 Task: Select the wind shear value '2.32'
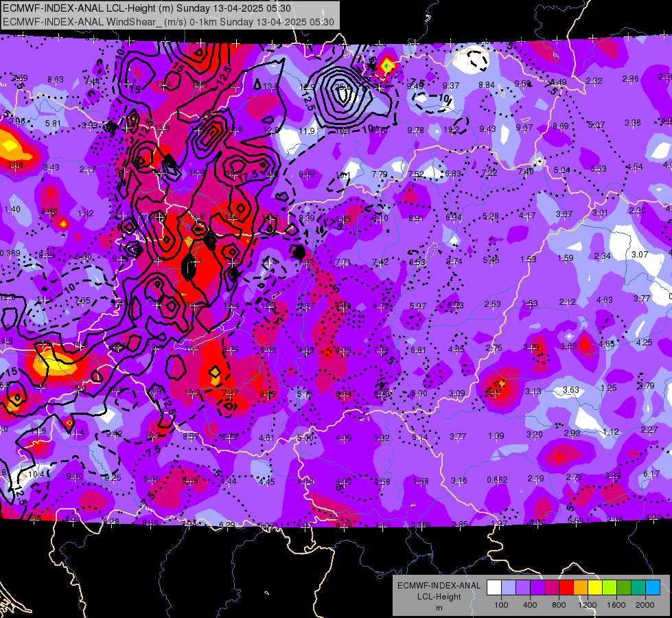pyautogui.click(x=594, y=80)
